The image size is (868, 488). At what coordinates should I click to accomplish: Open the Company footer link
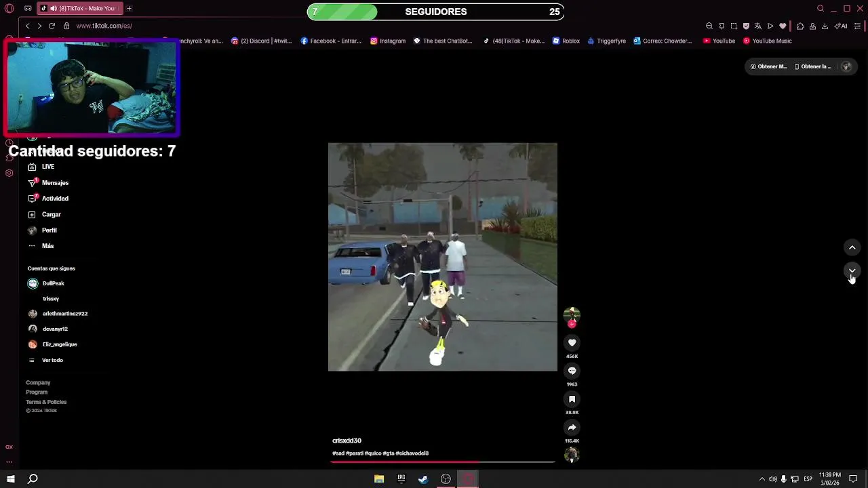click(38, 383)
